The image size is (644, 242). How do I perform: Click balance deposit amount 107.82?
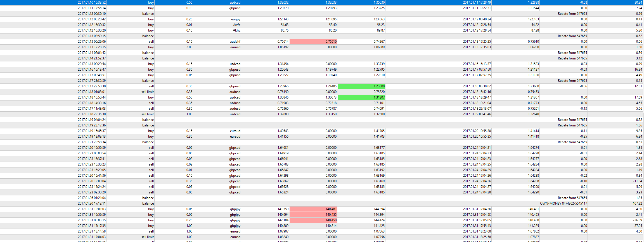pyautogui.click(x=637, y=203)
